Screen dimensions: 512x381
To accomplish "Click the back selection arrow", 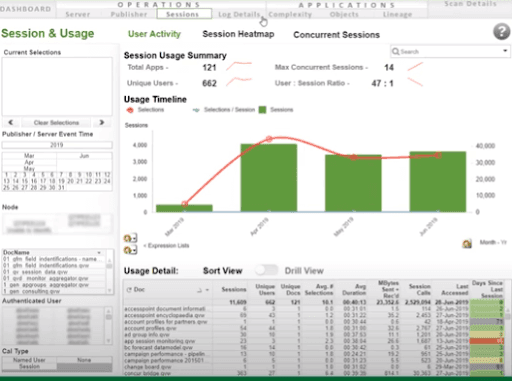I will (11, 123).
